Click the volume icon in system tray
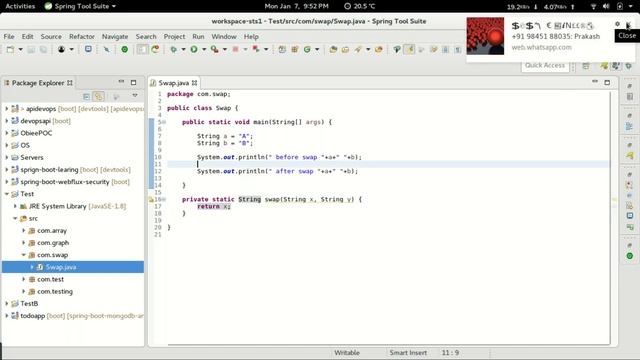640x360 pixels. point(606,6)
